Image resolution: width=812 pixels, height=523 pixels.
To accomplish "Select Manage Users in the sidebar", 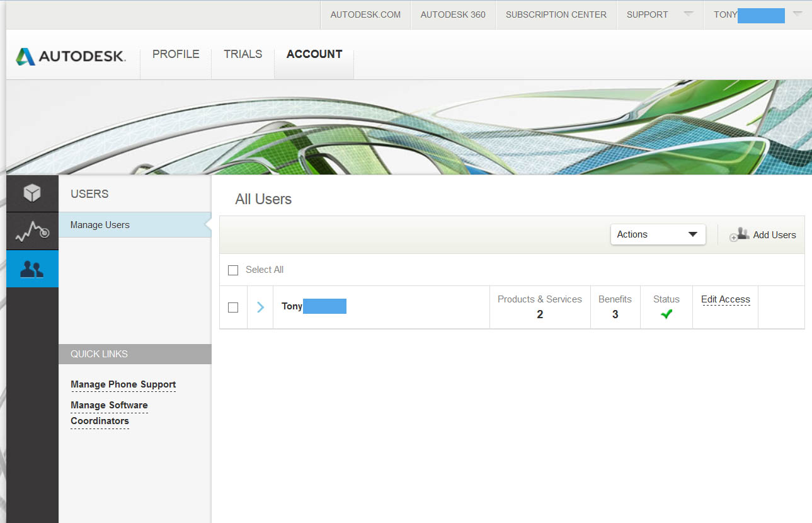I will pyautogui.click(x=135, y=225).
